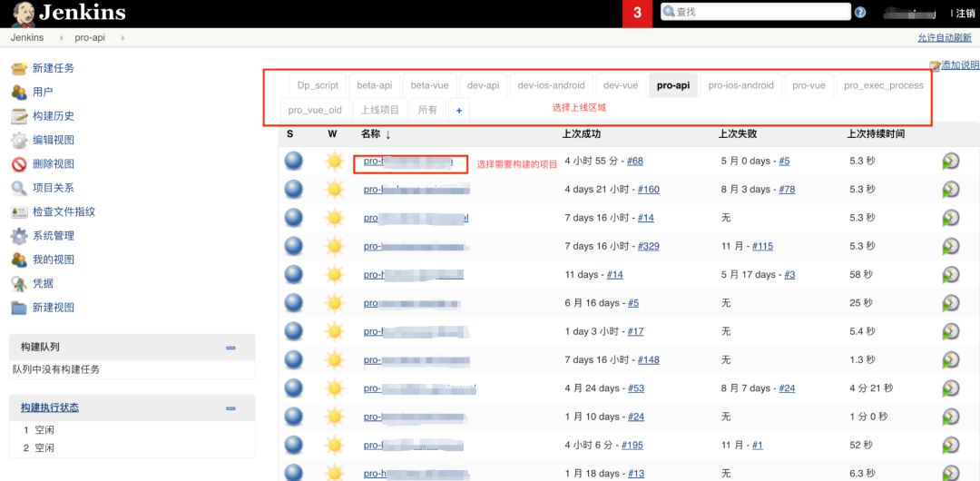This screenshot has width=980, height=481.
Task: Schedule build for the row with #68
Action: [x=951, y=162]
